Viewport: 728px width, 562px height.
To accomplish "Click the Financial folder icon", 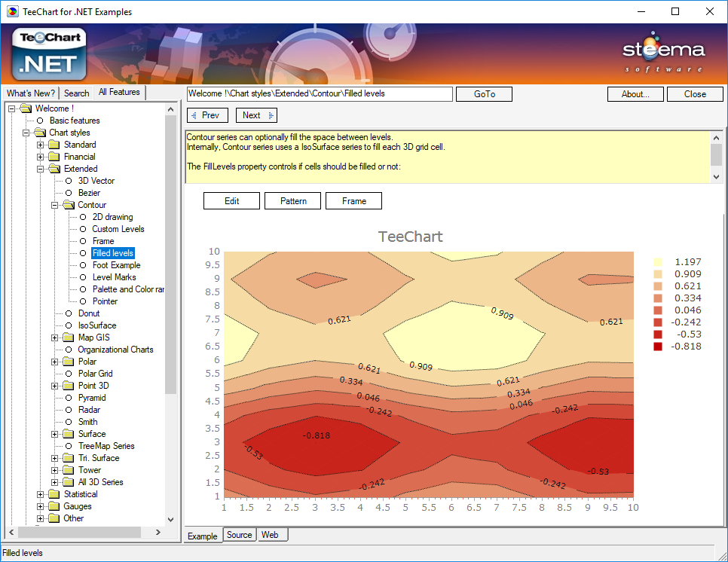I will coord(54,157).
